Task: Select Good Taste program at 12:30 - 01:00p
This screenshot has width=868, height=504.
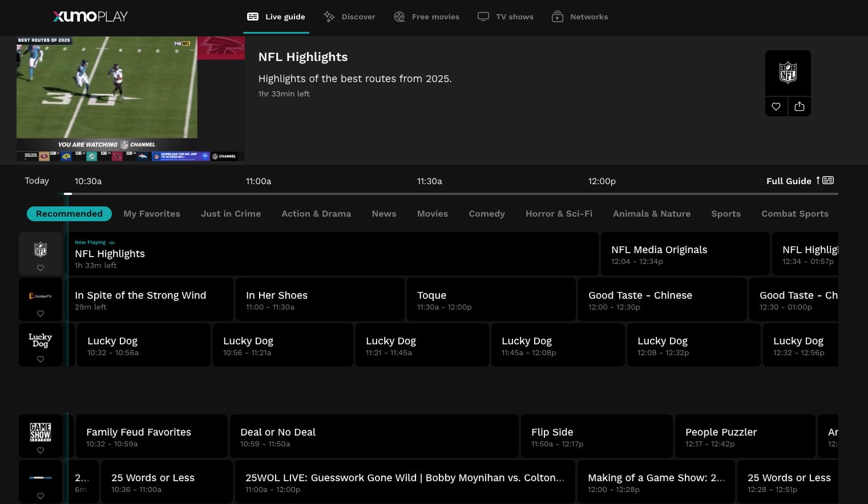Action: (794, 299)
